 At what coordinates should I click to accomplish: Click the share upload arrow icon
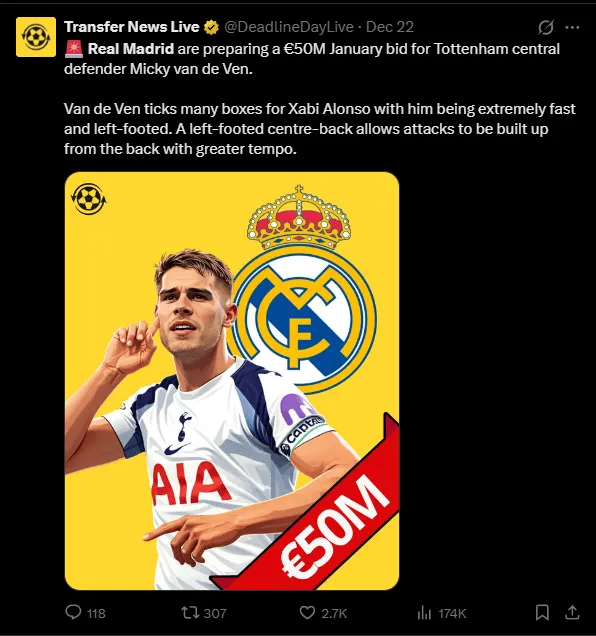pos(572,612)
